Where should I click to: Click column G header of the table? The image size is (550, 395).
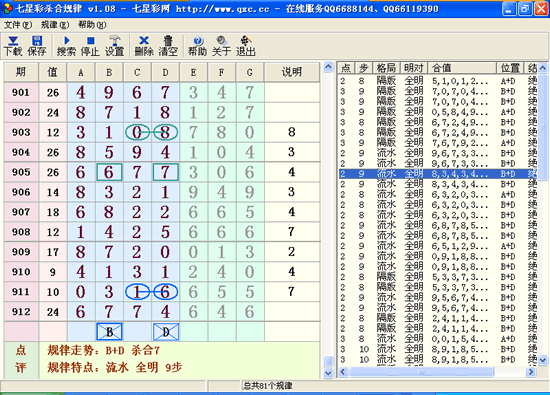coord(249,72)
